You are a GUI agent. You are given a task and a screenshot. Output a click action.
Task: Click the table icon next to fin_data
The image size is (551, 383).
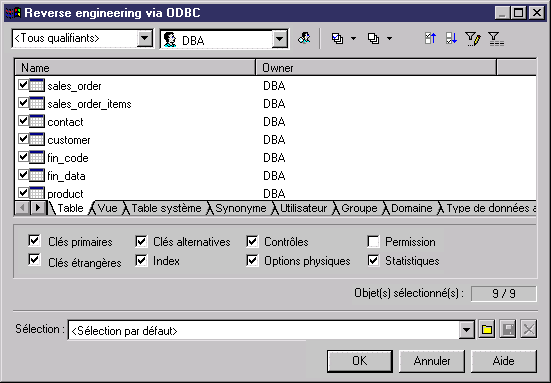[37, 175]
